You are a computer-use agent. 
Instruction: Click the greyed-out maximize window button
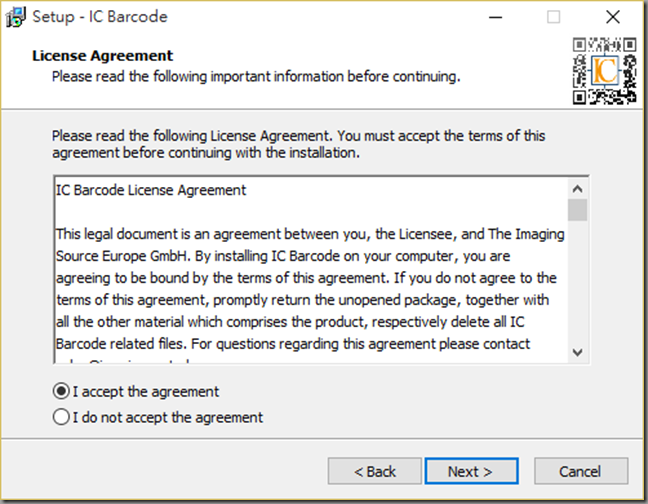pos(553,17)
